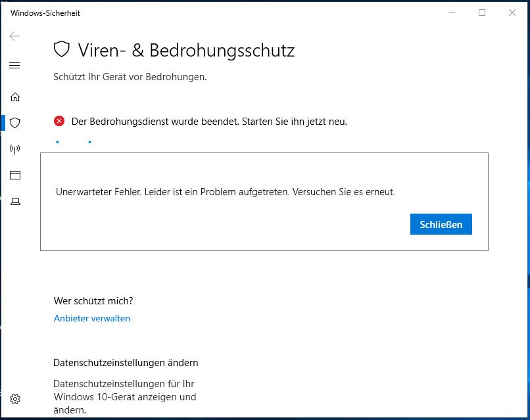Go back using the back arrow
The image size is (530, 420).
coord(14,36)
